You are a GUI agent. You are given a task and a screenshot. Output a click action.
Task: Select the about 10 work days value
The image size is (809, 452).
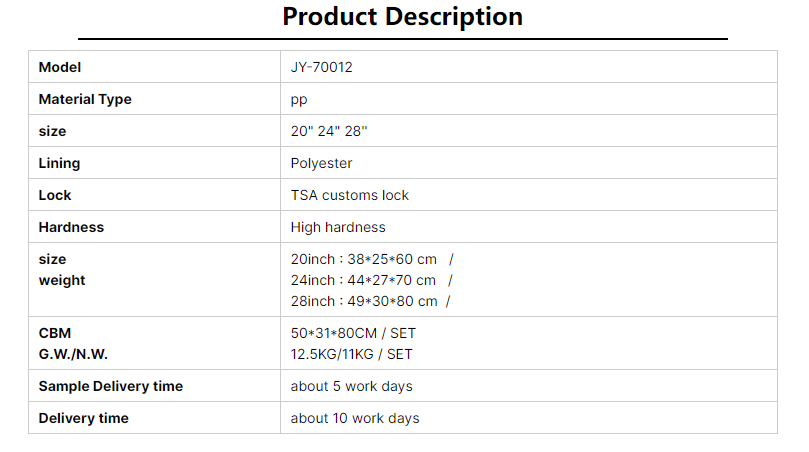(x=355, y=418)
